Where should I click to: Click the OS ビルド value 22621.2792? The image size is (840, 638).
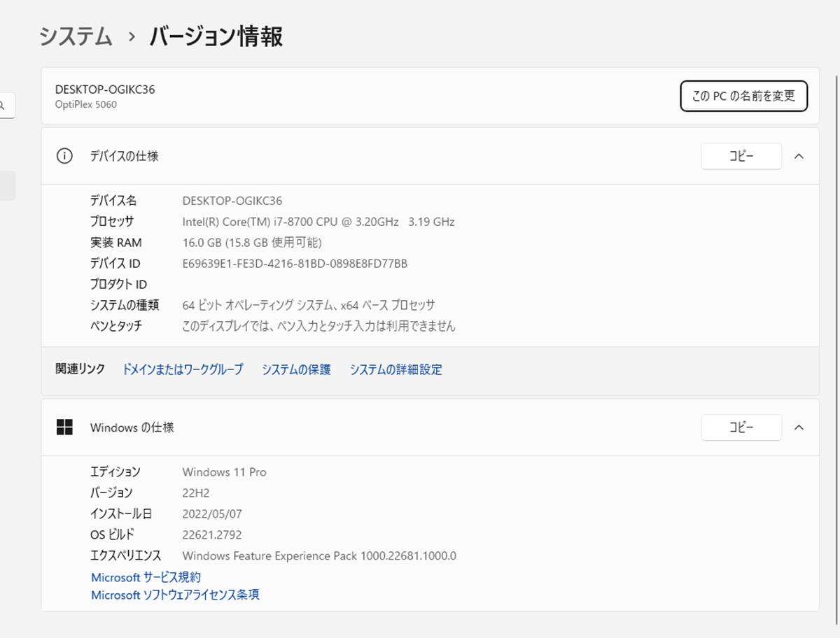pyautogui.click(x=211, y=534)
